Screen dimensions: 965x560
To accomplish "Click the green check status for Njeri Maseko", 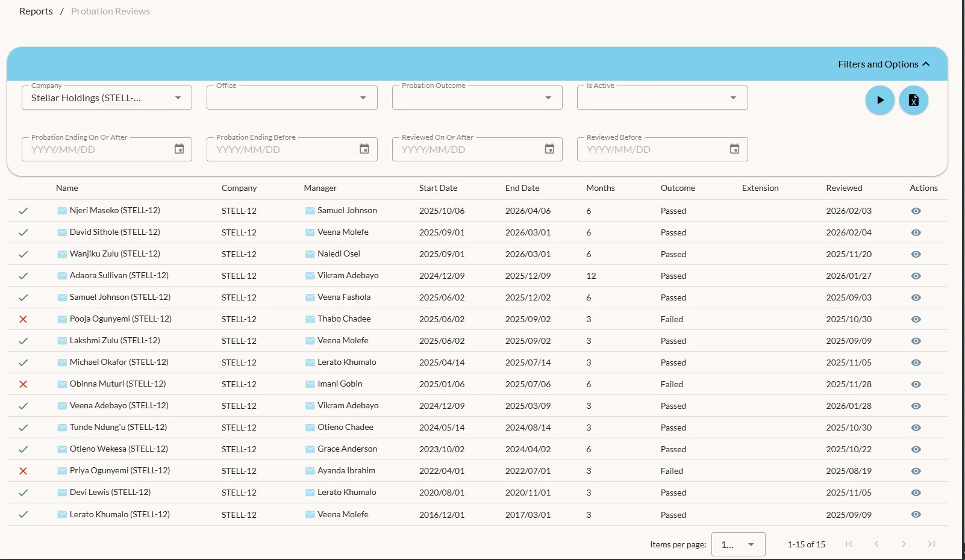I will coord(23,211).
